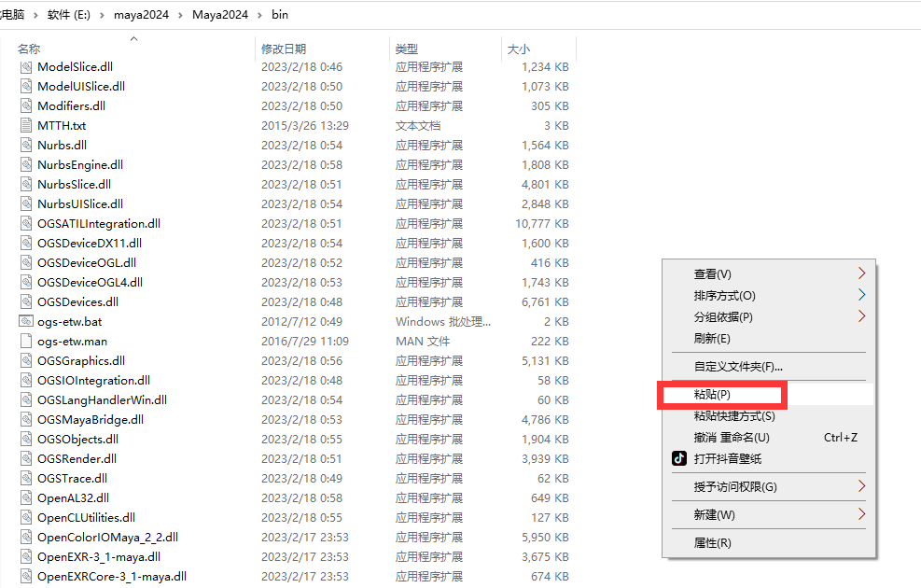This screenshot has height=588, width=921.
Task: Expand the 排序方式(O) submenu
Action: 768,296
